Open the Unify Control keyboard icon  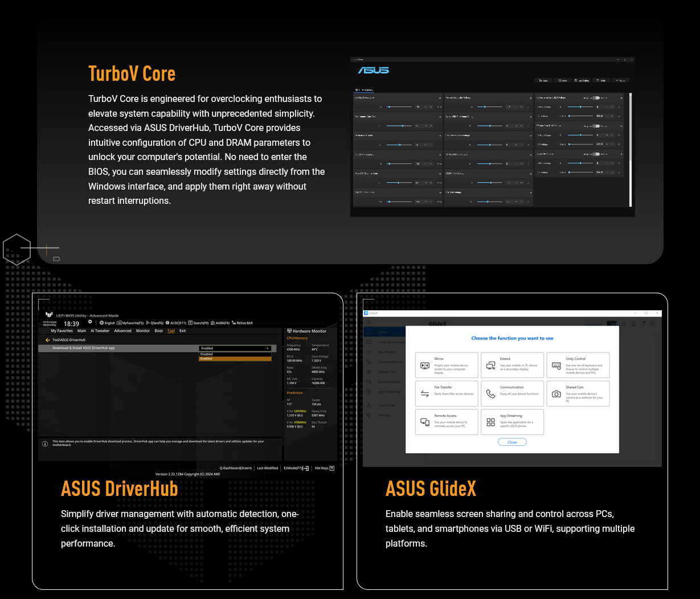[556, 366]
